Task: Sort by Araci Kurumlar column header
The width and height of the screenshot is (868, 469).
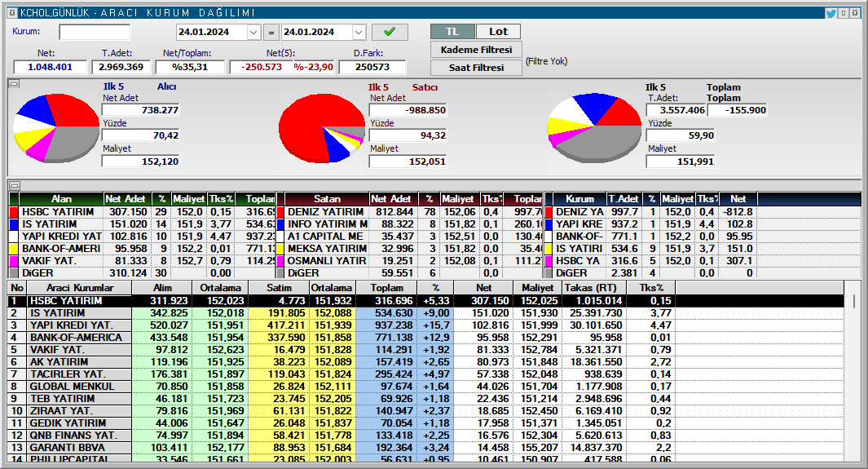Action: pyautogui.click(x=79, y=288)
